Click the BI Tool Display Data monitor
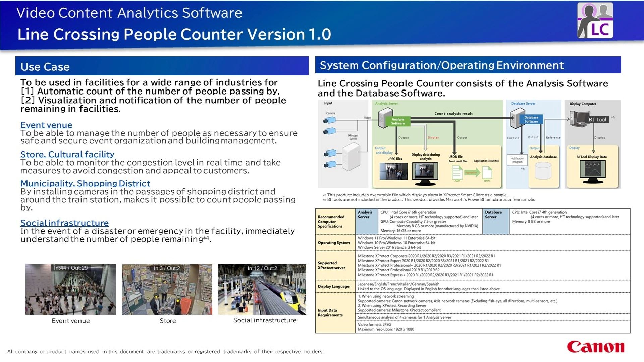 coord(593,171)
